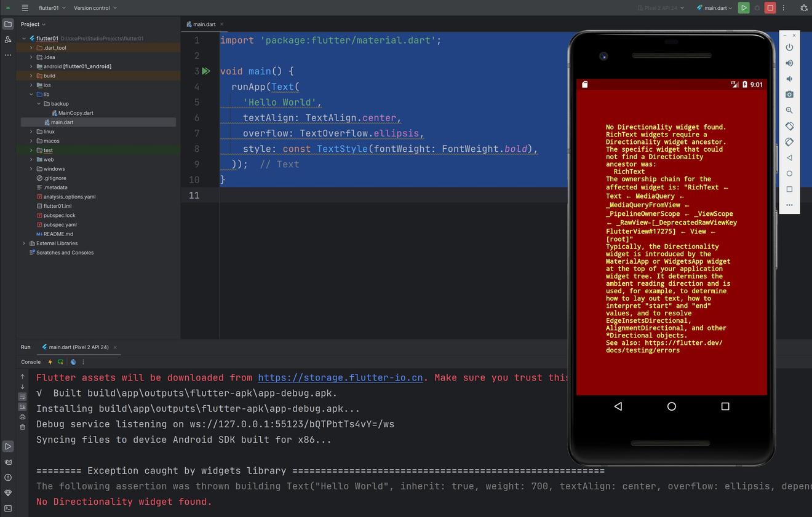Take an emulator screenshot with camera icon

click(789, 95)
